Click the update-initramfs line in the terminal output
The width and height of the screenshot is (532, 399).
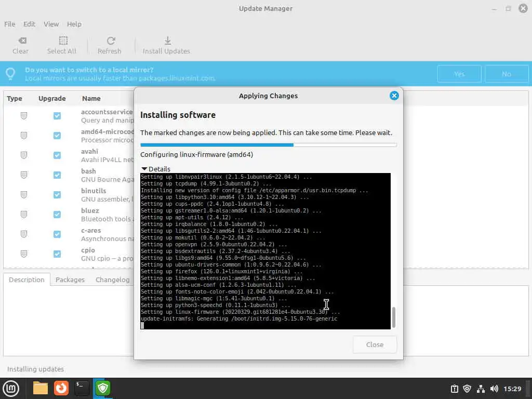pos(239,318)
